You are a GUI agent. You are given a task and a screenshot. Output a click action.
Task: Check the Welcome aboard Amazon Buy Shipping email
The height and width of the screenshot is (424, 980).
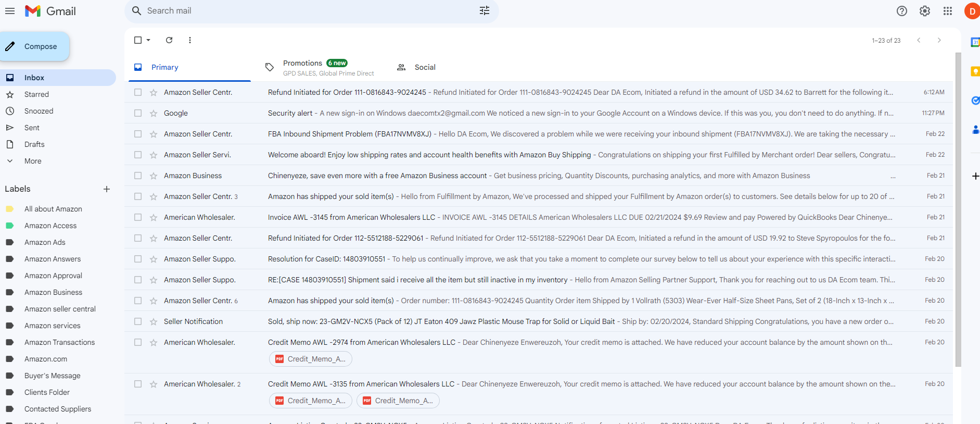point(138,155)
